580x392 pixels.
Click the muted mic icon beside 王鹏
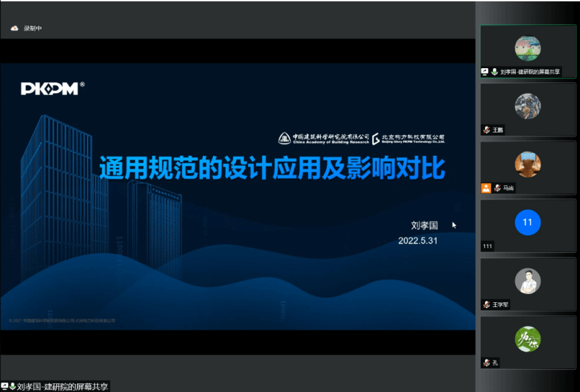click(487, 130)
